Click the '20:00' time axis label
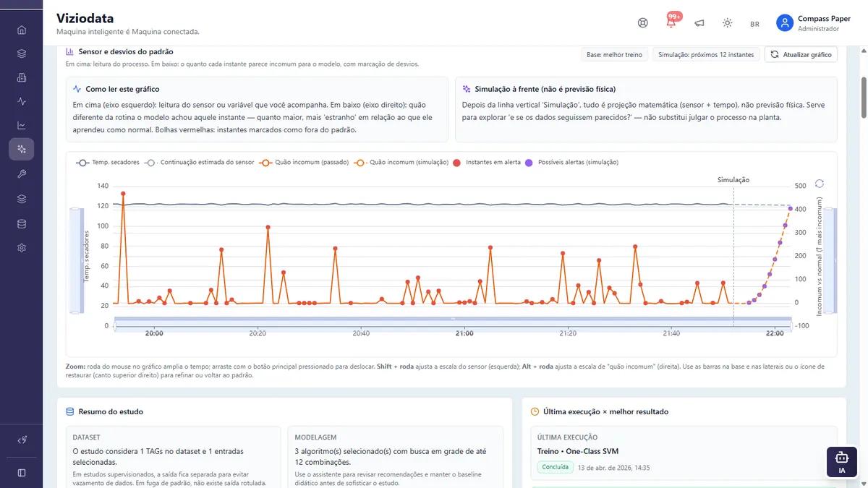The height and width of the screenshot is (488, 868). coord(154,333)
